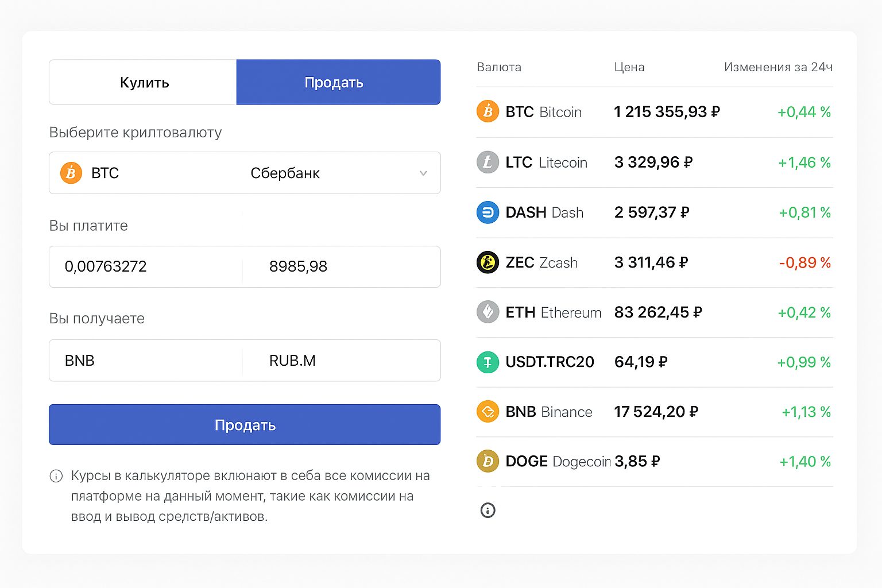The width and height of the screenshot is (882, 588).
Task: Click the BTC Bitcoin price value
Action: (666, 112)
